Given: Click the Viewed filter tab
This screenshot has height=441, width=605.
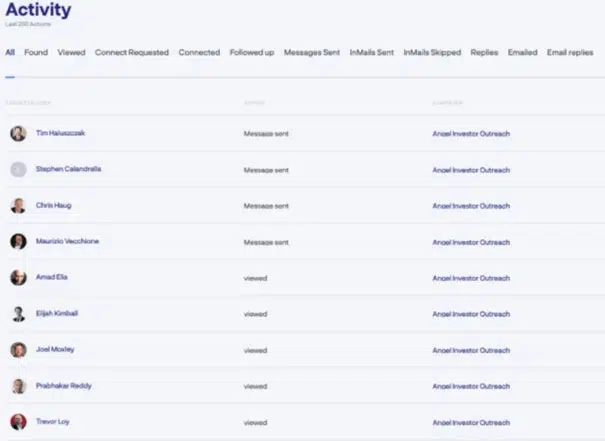Looking at the screenshot, I should click(71, 52).
